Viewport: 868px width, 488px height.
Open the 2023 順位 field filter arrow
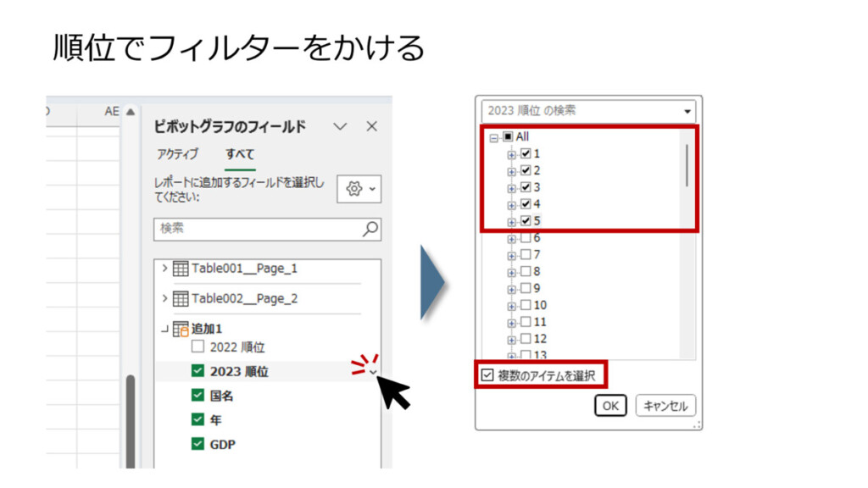coord(372,371)
